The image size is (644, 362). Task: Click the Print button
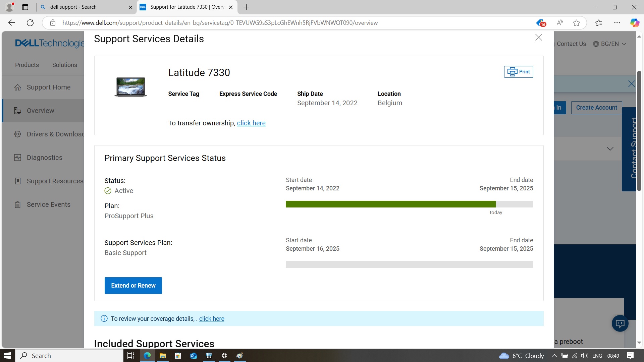519,72
